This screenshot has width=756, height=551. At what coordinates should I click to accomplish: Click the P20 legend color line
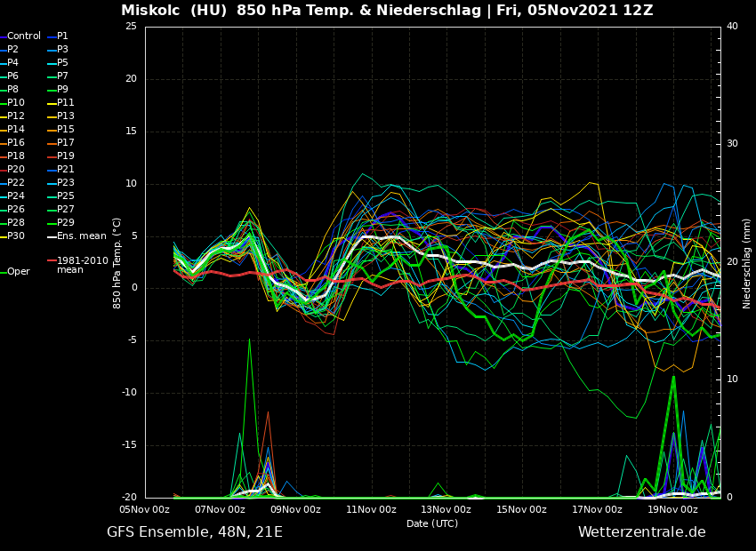point(3,170)
